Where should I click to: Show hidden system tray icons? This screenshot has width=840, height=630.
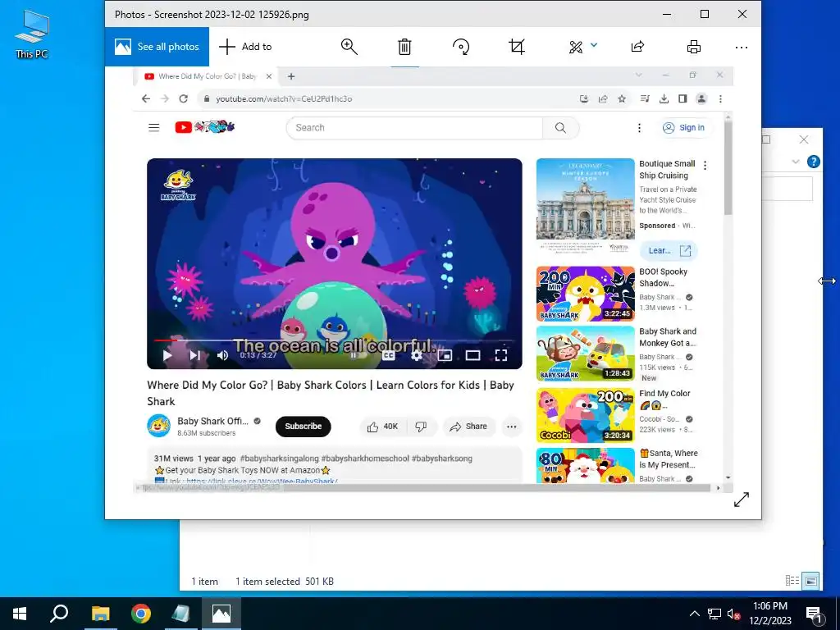click(x=694, y=614)
